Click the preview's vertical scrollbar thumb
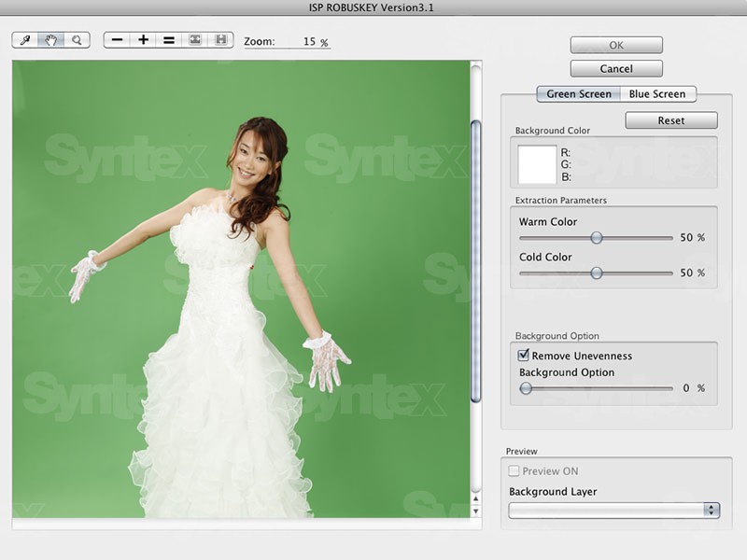This screenshot has width=747, height=560. coord(475,261)
